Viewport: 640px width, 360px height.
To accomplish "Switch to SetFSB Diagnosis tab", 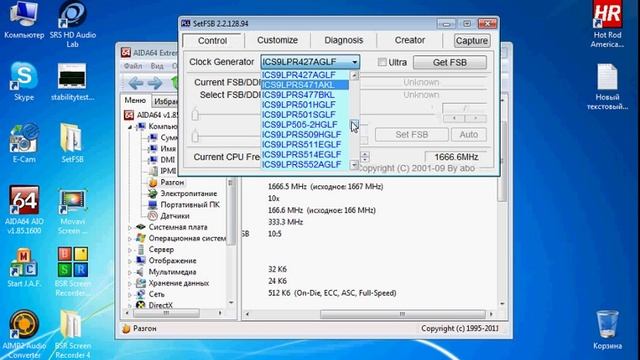I will [343, 40].
